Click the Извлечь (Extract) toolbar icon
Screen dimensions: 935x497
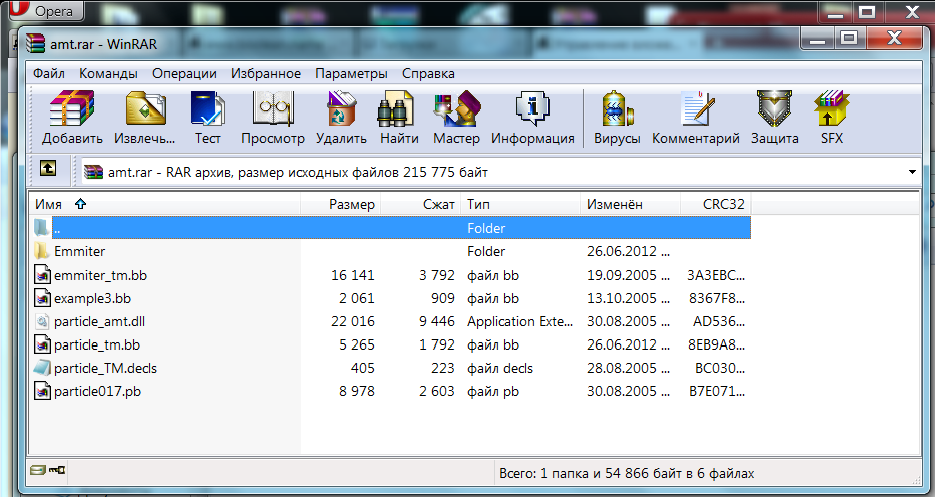tap(145, 118)
